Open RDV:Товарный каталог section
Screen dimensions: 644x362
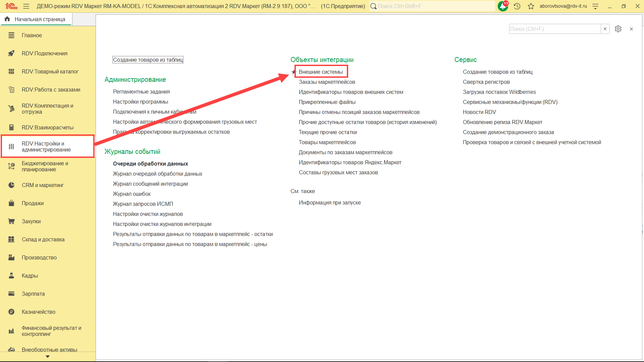pos(50,71)
